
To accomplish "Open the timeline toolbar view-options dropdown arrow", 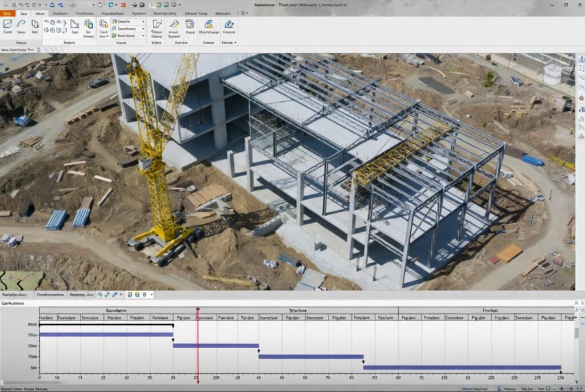I will 151,294.
